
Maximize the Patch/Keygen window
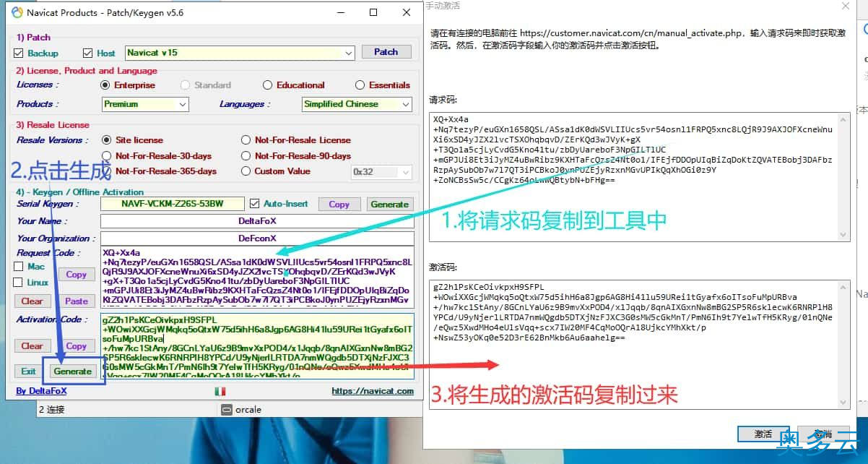click(373, 12)
